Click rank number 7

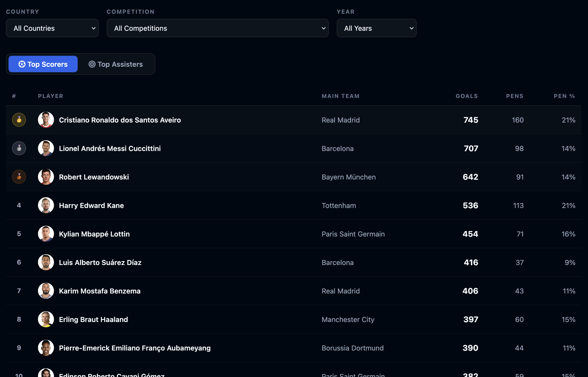click(19, 291)
